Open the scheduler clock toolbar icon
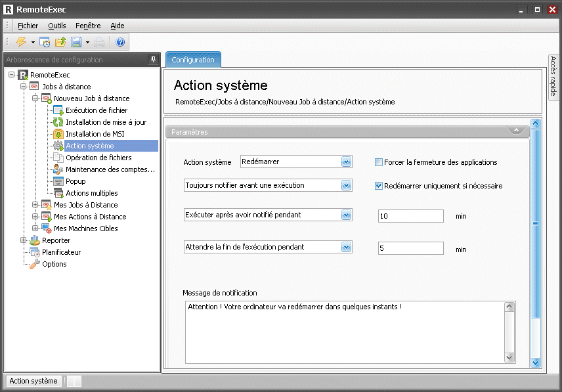562x392 pixels. [x=45, y=42]
